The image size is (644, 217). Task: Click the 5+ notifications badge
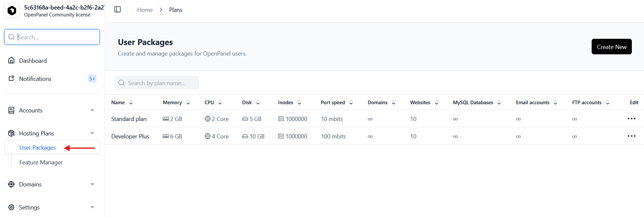click(x=92, y=79)
